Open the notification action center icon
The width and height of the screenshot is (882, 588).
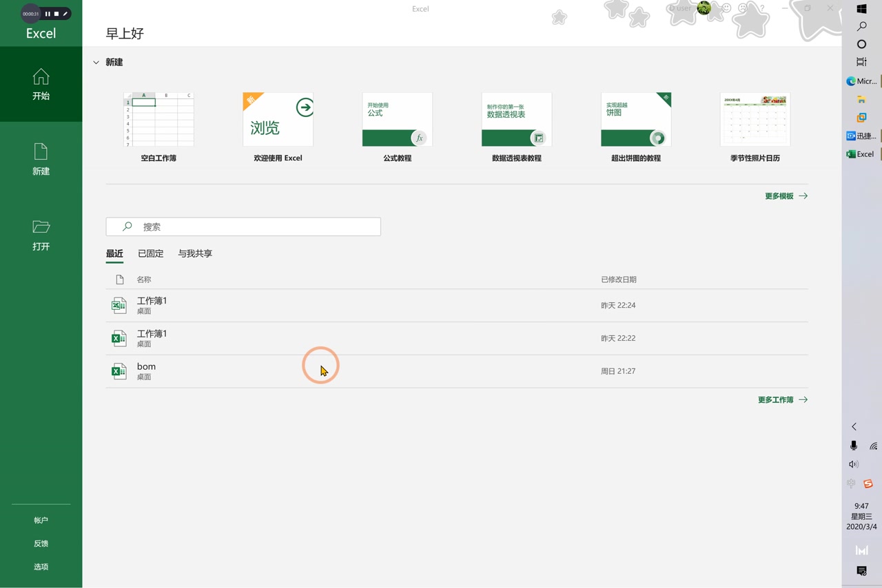(861, 571)
